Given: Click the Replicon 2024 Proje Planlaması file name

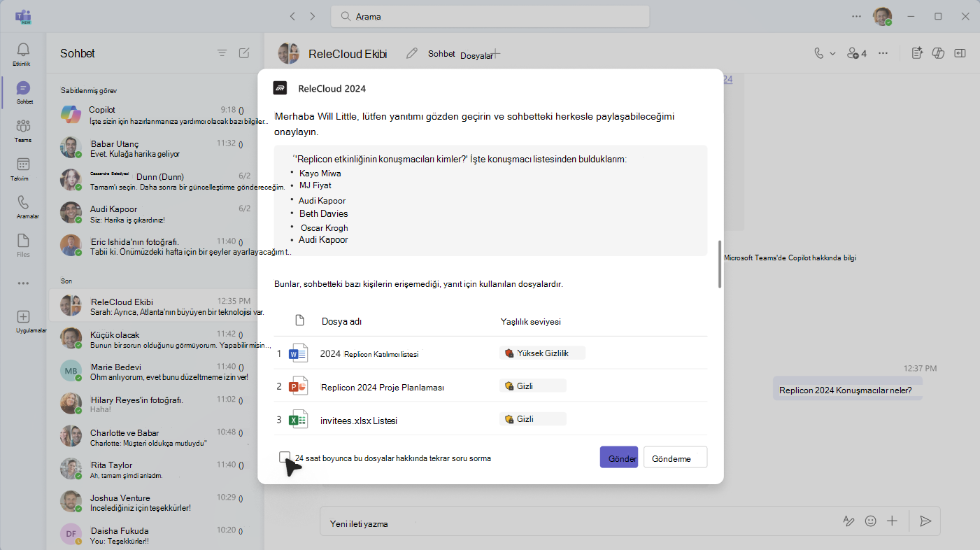Looking at the screenshot, I should coord(383,387).
